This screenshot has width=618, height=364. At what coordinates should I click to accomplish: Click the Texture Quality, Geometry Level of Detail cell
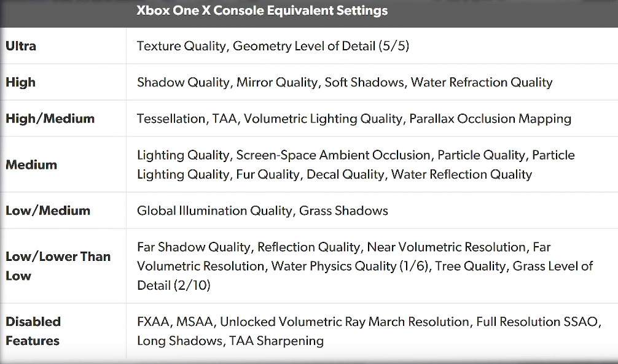(x=273, y=46)
